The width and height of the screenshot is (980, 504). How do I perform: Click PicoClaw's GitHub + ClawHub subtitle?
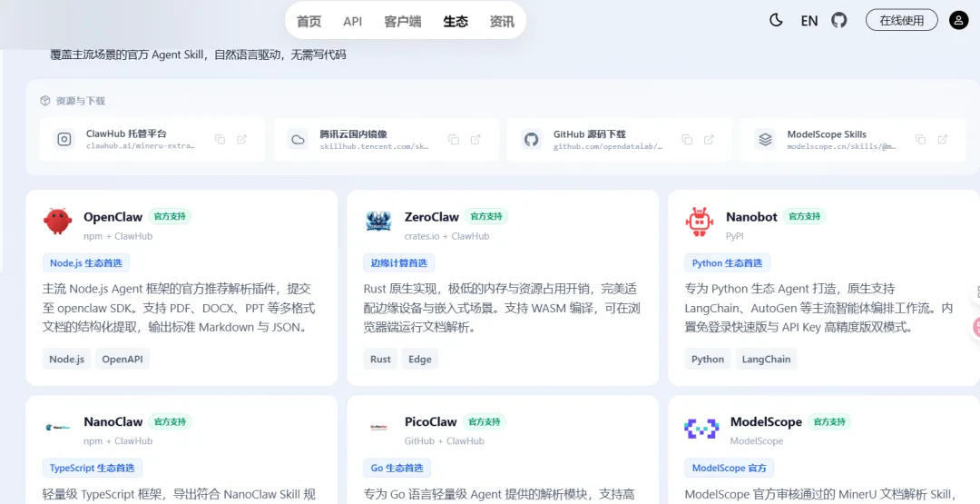[445, 440]
